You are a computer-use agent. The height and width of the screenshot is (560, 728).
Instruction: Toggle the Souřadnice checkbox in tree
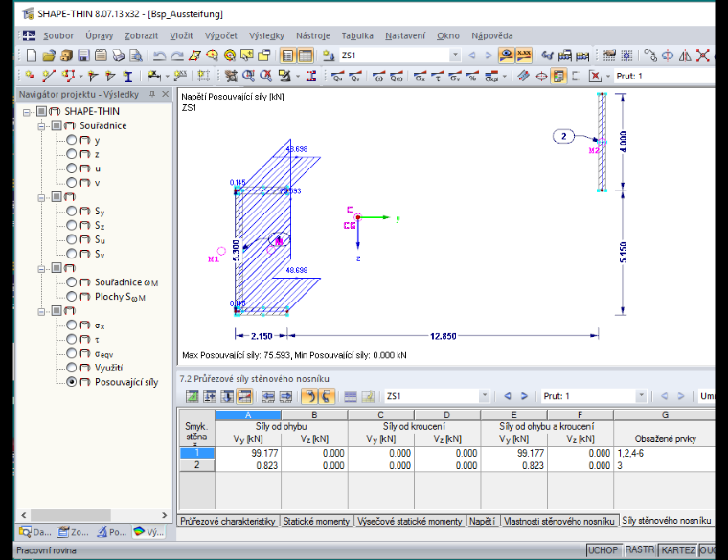57,125
